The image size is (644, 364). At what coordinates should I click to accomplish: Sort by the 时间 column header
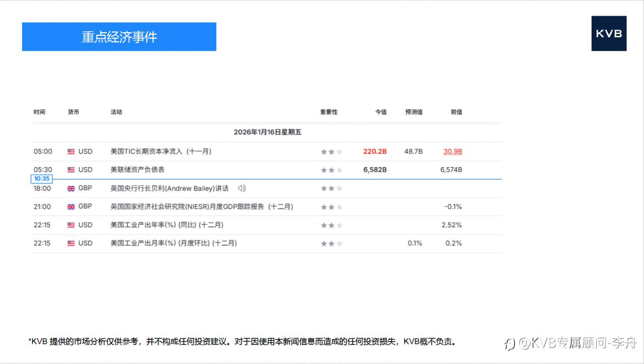pyautogui.click(x=39, y=112)
